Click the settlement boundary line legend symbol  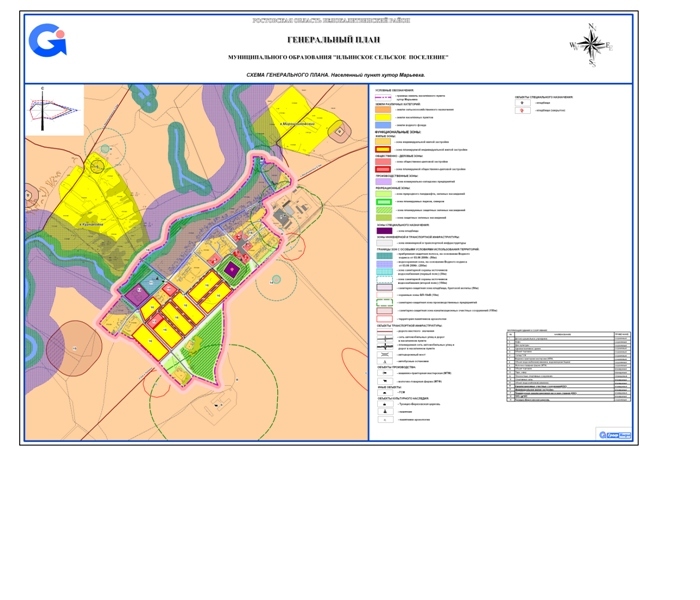[x=383, y=96]
